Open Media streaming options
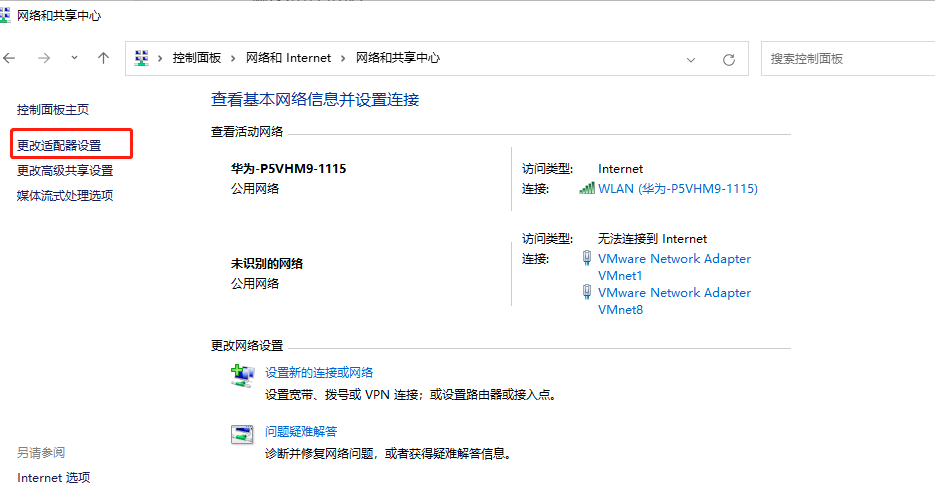The width and height of the screenshot is (935, 488). [65, 196]
